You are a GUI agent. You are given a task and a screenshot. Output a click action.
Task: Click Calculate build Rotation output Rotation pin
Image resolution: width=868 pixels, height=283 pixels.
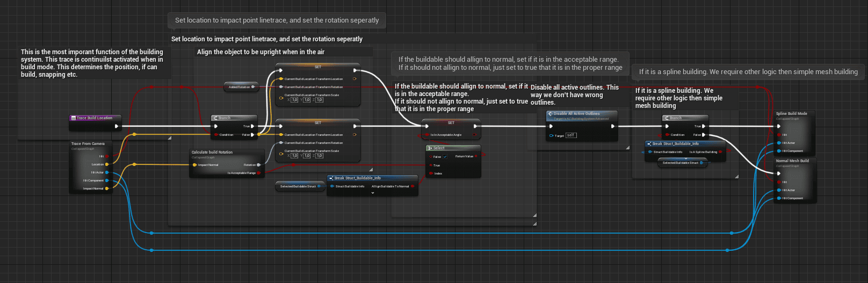(259, 165)
